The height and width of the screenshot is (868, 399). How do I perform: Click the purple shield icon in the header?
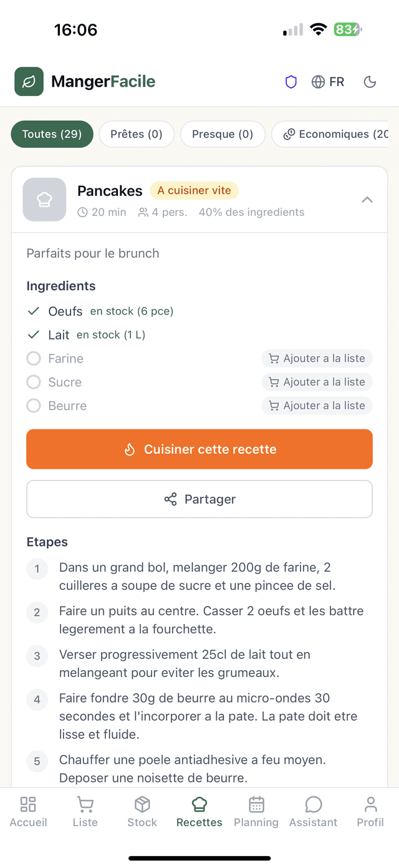pyautogui.click(x=291, y=81)
